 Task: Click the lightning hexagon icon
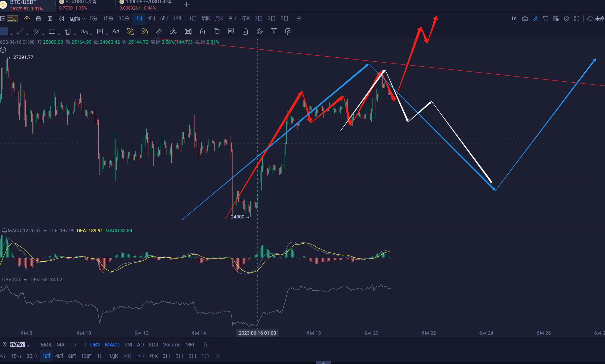[x=27, y=19]
